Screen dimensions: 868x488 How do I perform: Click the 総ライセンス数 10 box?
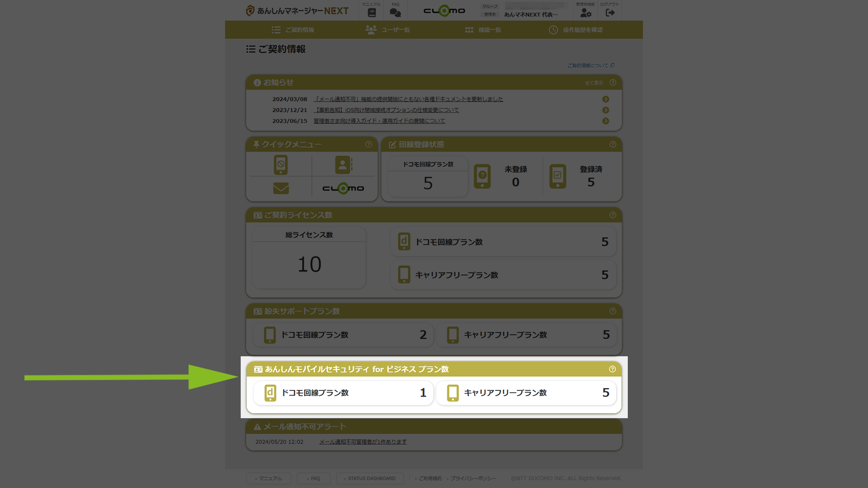309,258
